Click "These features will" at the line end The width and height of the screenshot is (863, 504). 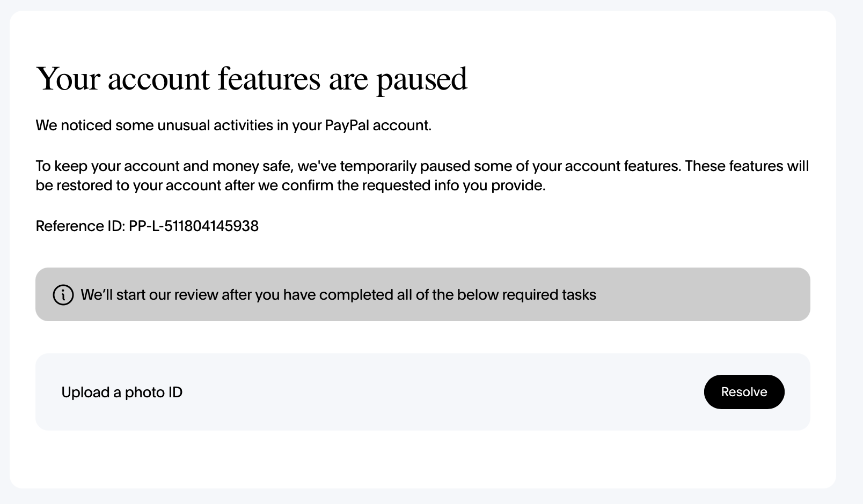point(747,166)
